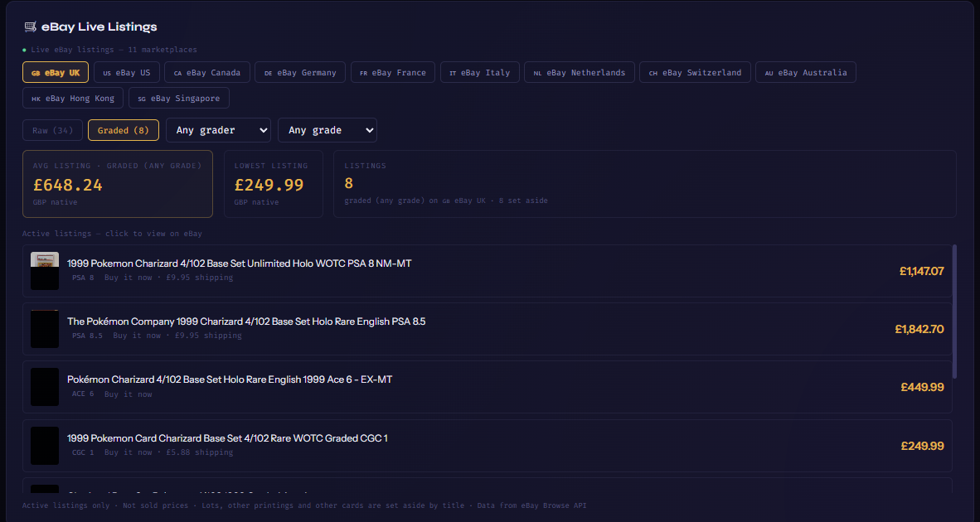This screenshot has height=522, width=980.
Task: Click the ACE 6 grade badge
Action: (83, 394)
